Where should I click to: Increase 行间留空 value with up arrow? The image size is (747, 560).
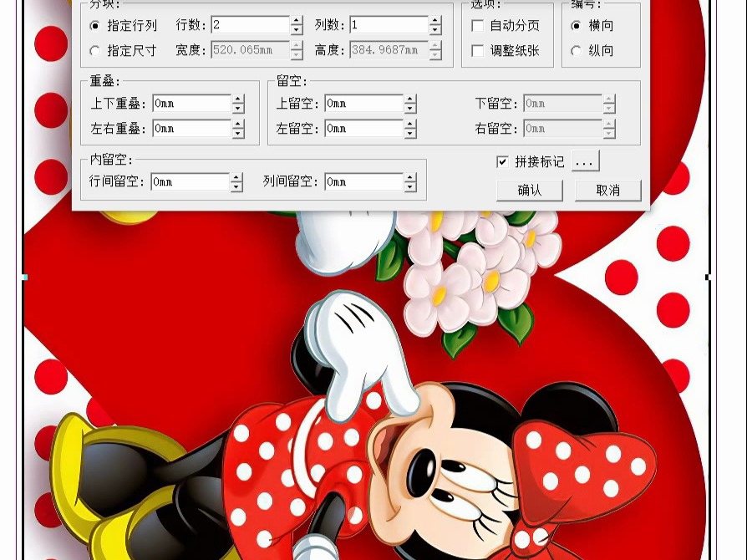coord(236,177)
